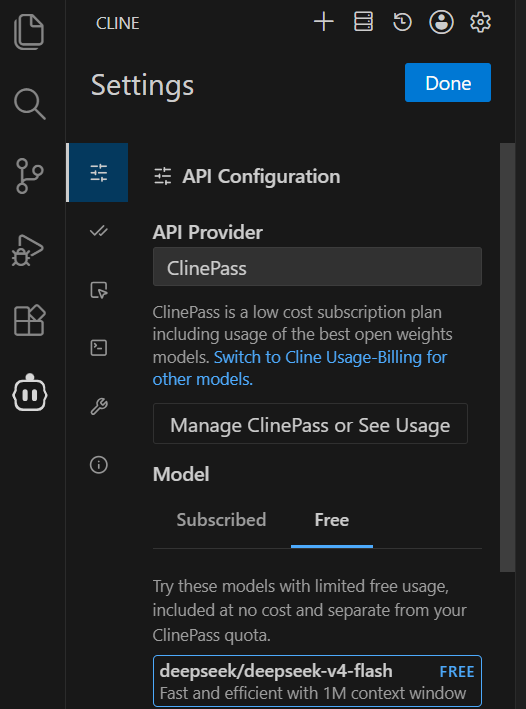Open the VS Code Explorer files icon
The height and width of the screenshot is (709, 526).
[x=29, y=32]
